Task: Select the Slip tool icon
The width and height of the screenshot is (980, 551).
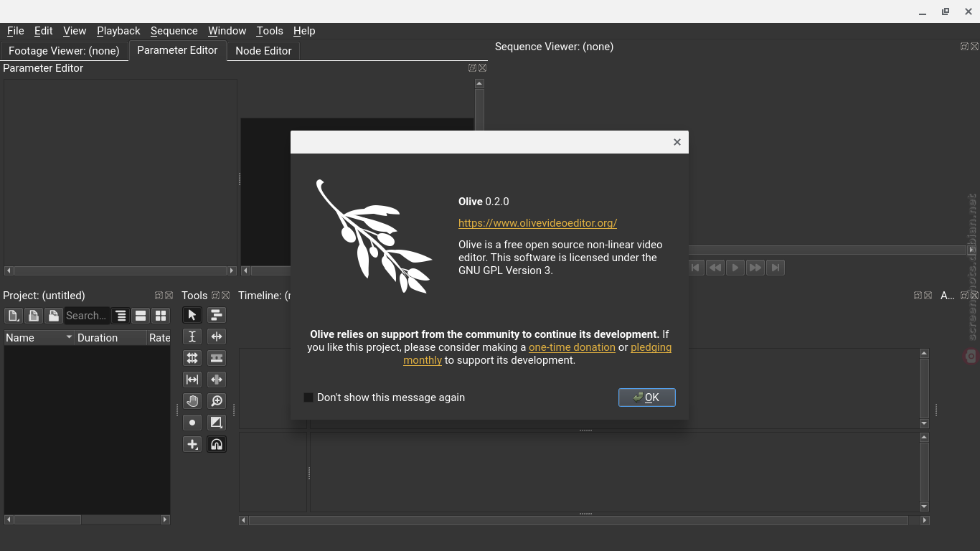Action: point(192,380)
